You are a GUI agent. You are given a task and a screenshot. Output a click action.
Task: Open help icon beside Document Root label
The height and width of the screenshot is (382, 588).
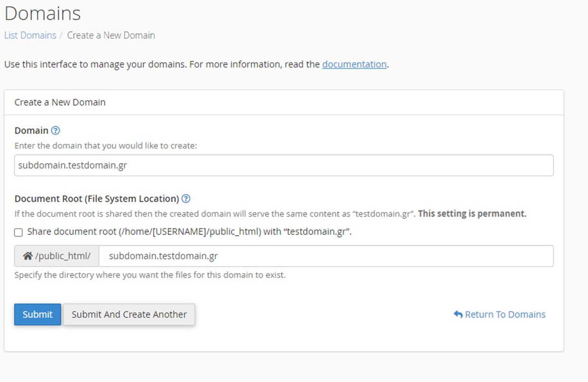point(186,199)
